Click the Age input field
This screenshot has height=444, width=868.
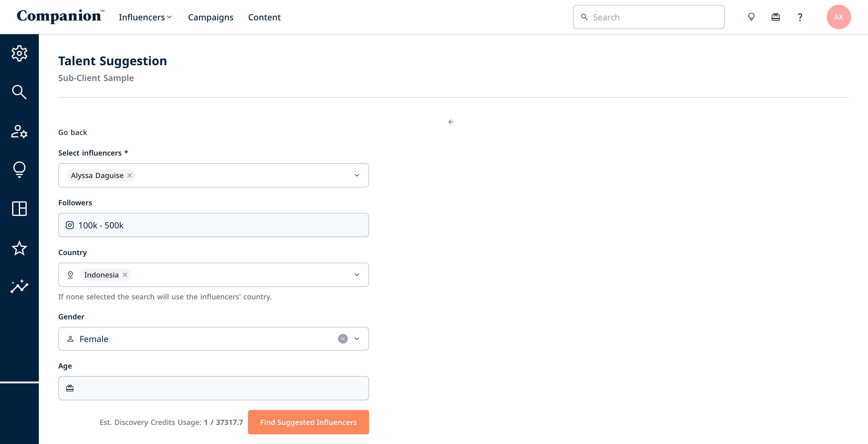pyautogui.click(x=214, y=388)
